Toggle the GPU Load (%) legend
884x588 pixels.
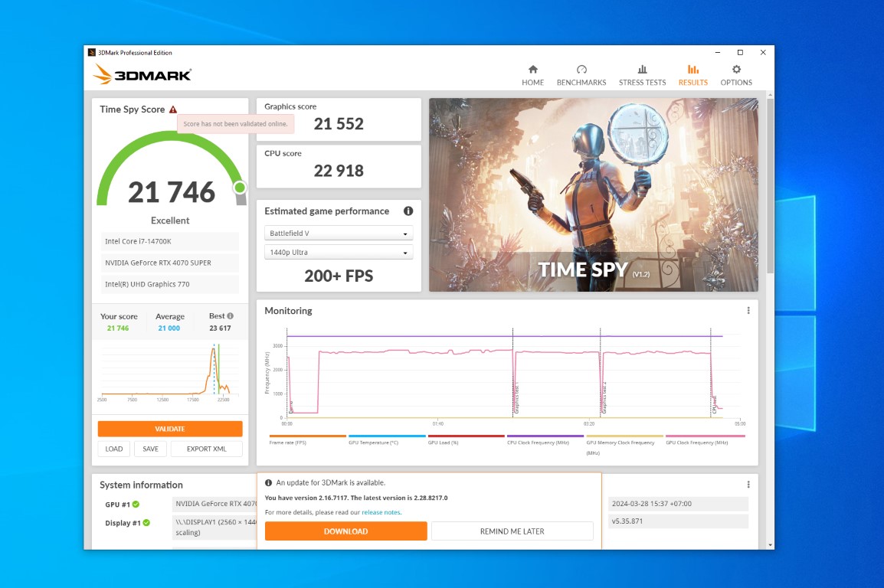pos(466,440)
